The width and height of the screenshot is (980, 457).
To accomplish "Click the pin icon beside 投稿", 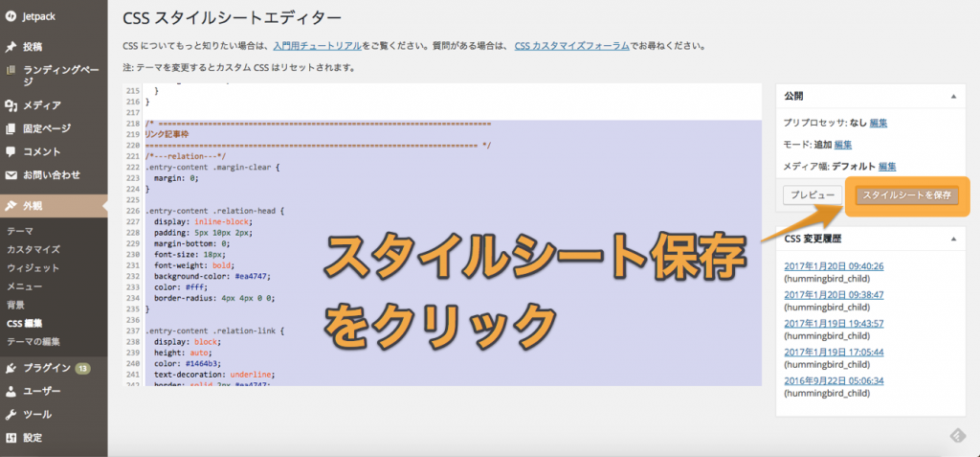I will [10, 47].
